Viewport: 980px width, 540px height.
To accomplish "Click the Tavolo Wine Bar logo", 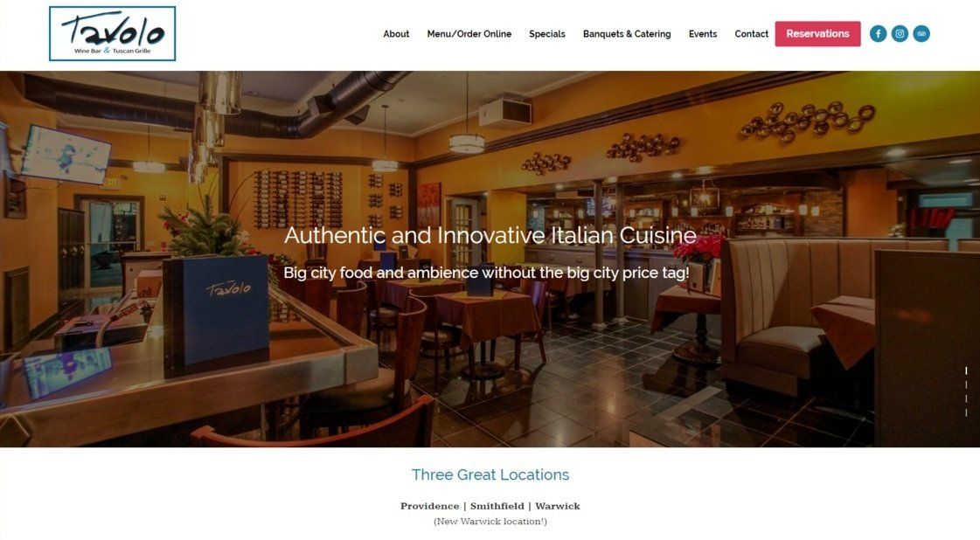I will pyautogui.click(x=113, y=34).
